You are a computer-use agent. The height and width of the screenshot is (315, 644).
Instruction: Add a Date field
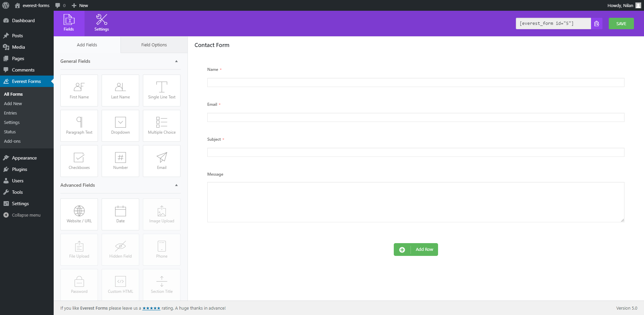pos(120,214)
